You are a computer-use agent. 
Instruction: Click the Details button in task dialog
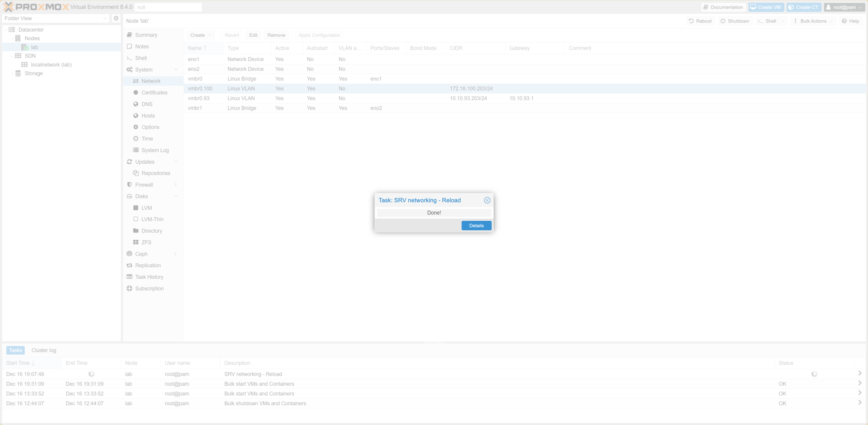pos(476,225)
